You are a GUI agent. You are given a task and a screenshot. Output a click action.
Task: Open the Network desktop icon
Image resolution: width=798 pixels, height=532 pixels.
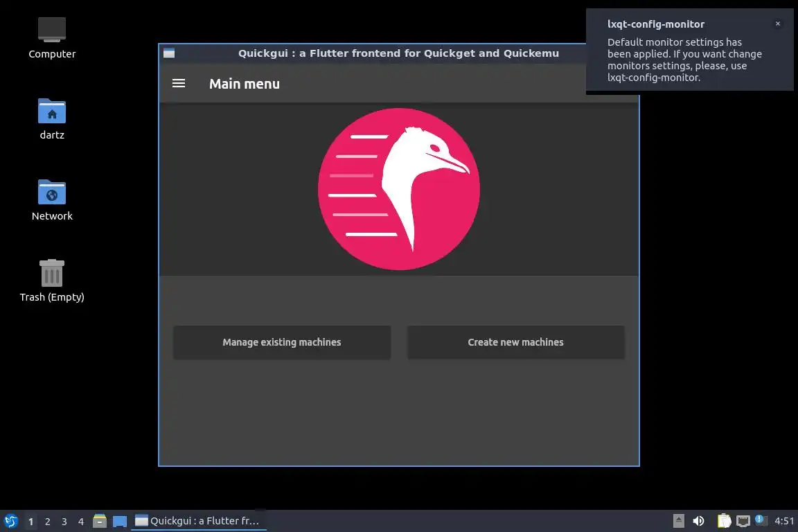[52, 200]
